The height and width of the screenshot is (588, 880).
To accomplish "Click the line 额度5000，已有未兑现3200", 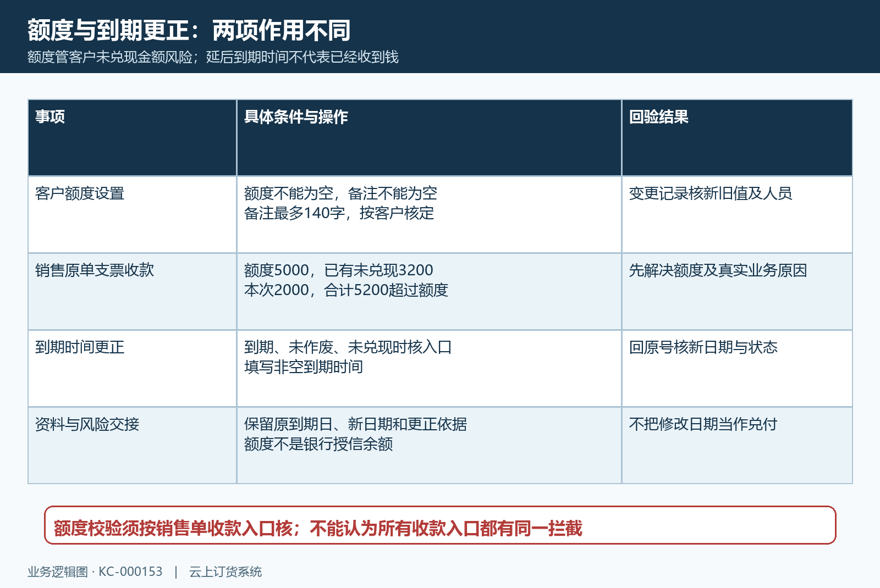I will [338, 270].
